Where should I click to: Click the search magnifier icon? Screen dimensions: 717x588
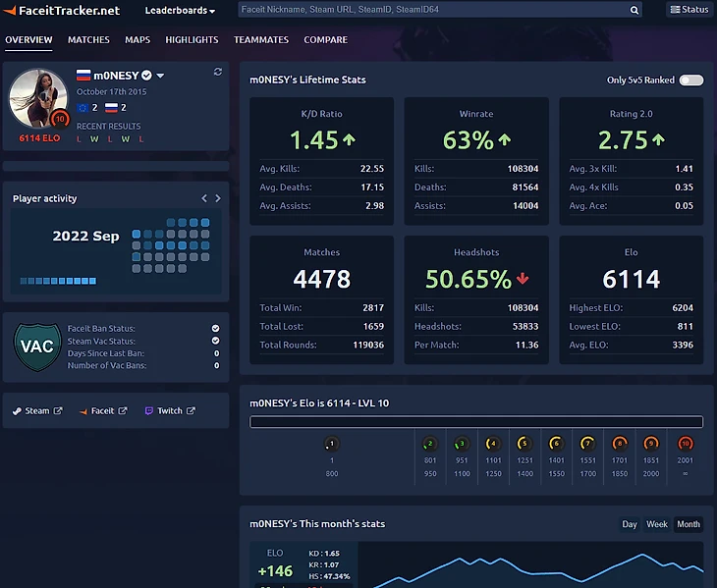click(x=634, y=10)
